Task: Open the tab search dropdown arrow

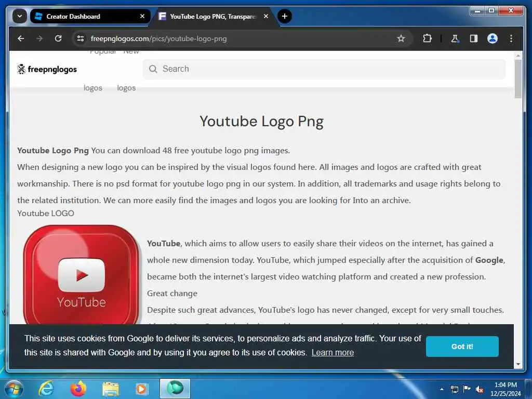Action: (20, 16)
